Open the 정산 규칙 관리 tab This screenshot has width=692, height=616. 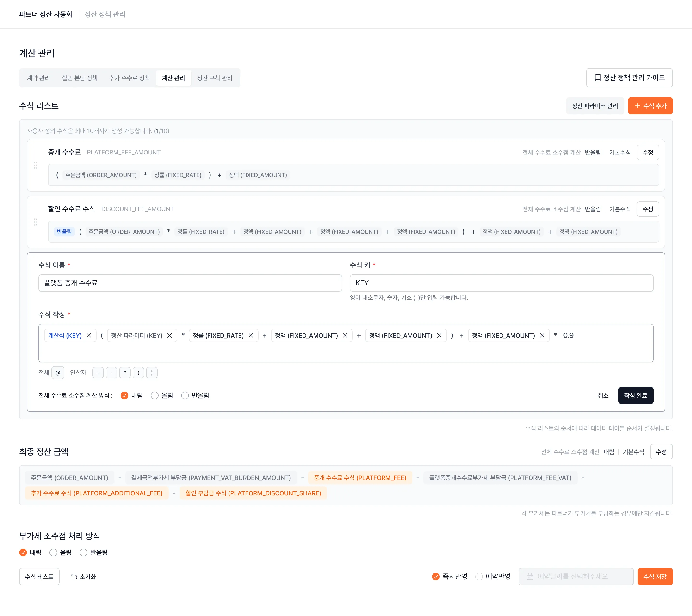(x=215, y=78)
